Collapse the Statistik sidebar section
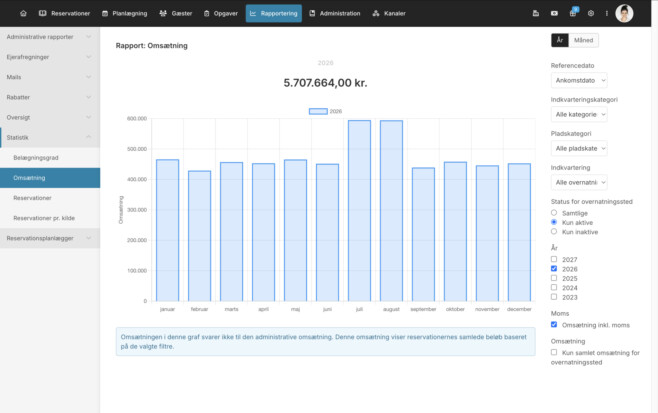The image size is (658, 413). (50, 138)
